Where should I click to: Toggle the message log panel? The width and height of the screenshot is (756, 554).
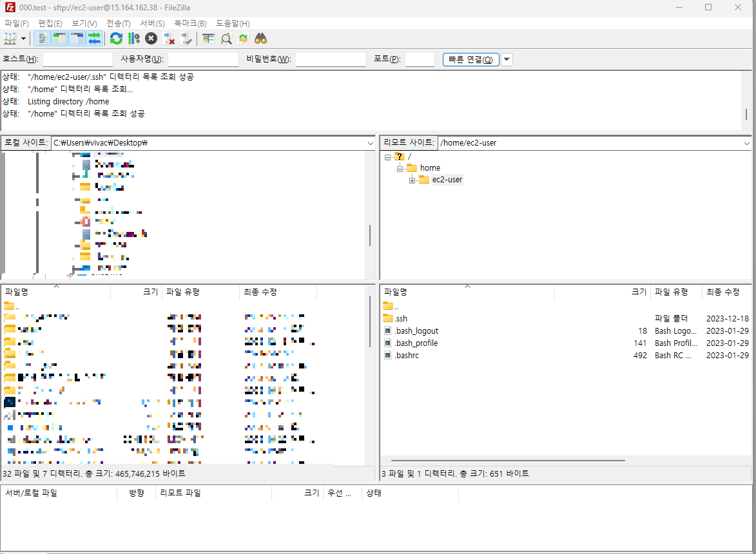pos(41,39)
